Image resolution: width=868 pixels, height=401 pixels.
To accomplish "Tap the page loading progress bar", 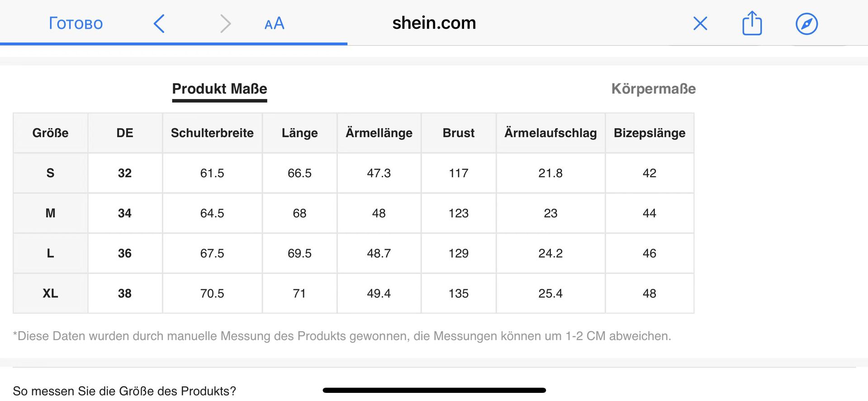I will (174, 44).
